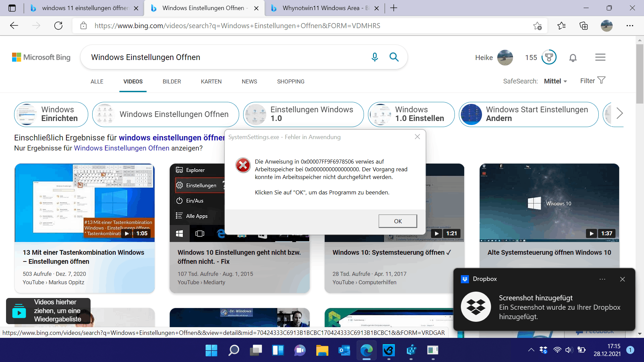Open the volume speaker tray icon
This screenshot has height=362, width=644.
[569, 350]
